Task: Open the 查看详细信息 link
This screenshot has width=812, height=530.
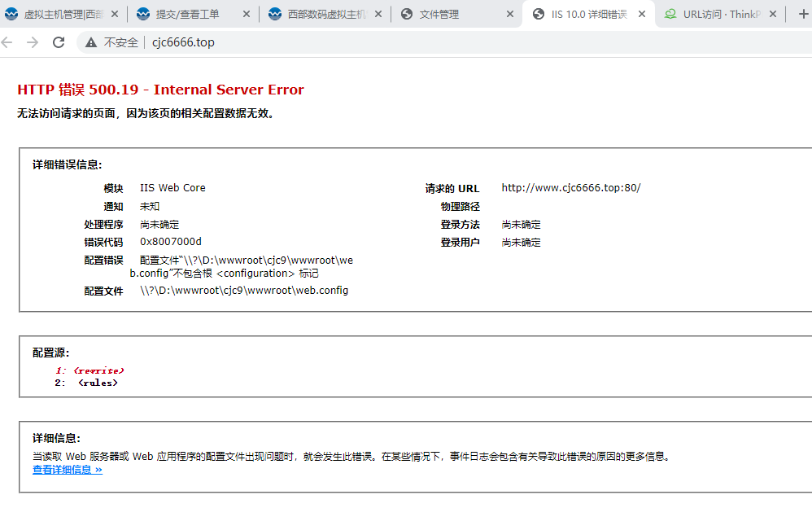Action: coord(68,470)
